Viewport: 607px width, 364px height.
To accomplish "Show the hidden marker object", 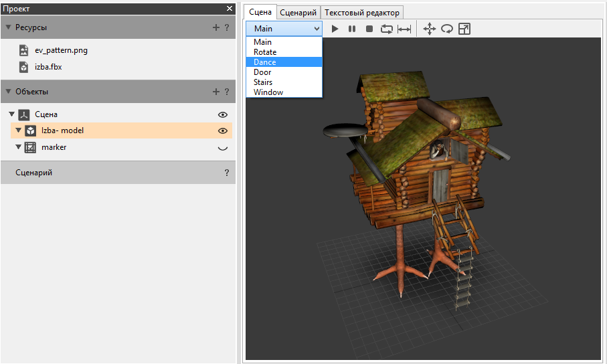I will coord(223,148).
